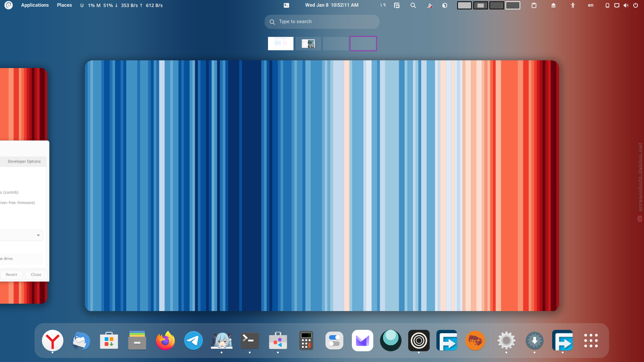This screenshot has width=644, height=362.
Task: Click the anime avatar tray icon in top bar
Action: [429, 5]
